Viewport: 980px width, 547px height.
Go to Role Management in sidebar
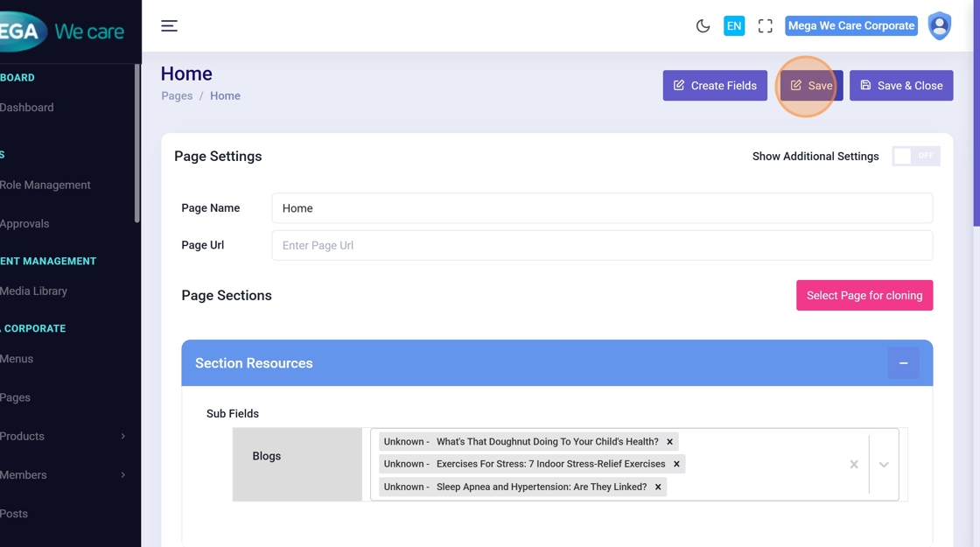(45, 185)
